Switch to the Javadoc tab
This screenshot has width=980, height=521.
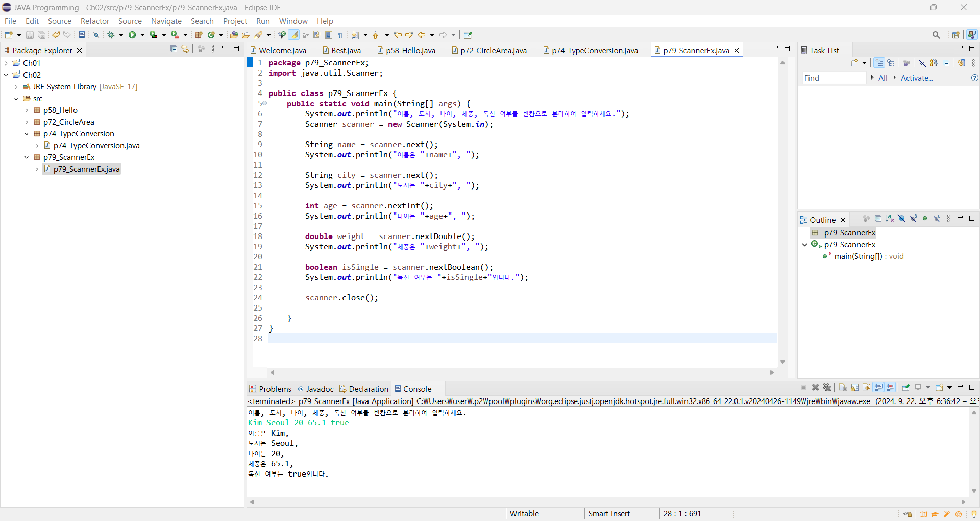pos(315,389)
